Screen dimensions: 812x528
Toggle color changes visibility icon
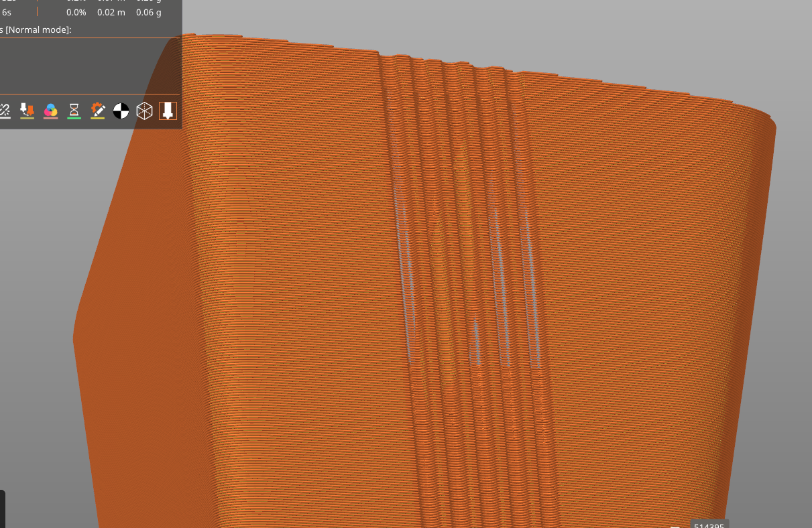coord(50,111)
